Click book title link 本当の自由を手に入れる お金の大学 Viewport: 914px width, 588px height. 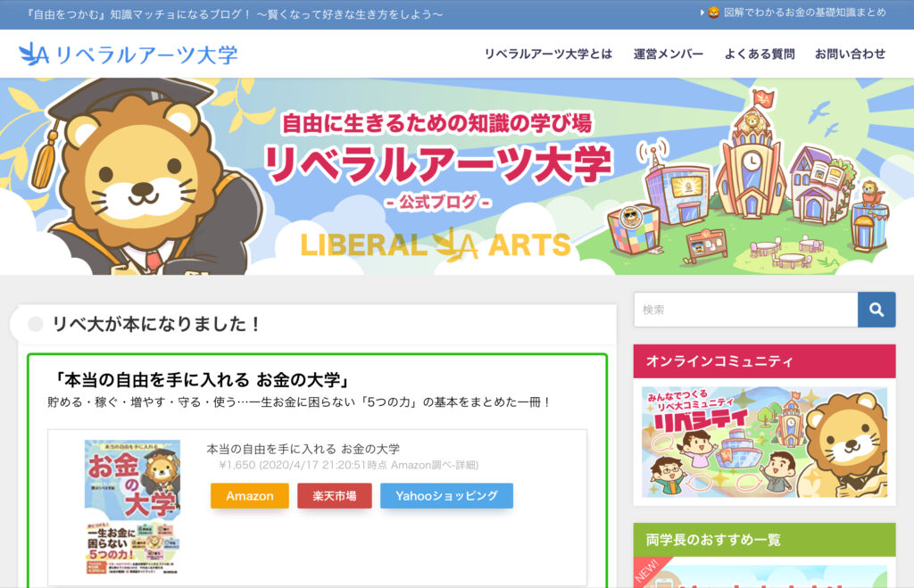pyautogui.click(x=303, y=449)
